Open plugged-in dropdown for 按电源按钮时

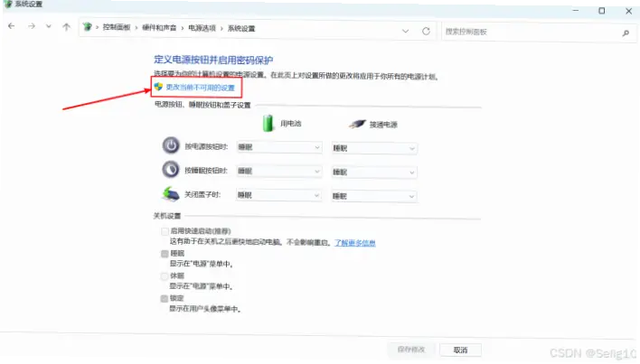(x=374, y=148)
